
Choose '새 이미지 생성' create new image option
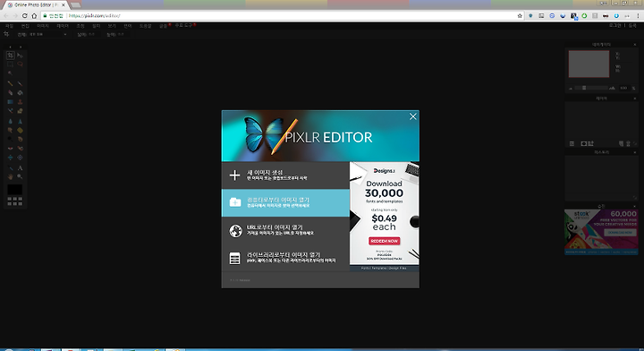tap(285, 175)
